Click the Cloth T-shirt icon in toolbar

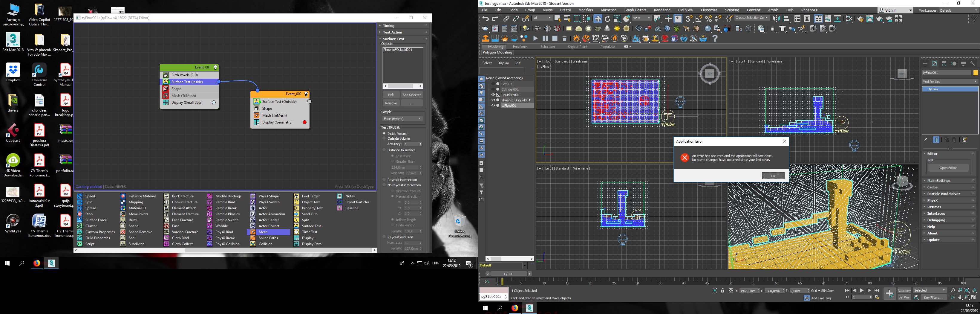pyautogui.click(x=782, y=28)
